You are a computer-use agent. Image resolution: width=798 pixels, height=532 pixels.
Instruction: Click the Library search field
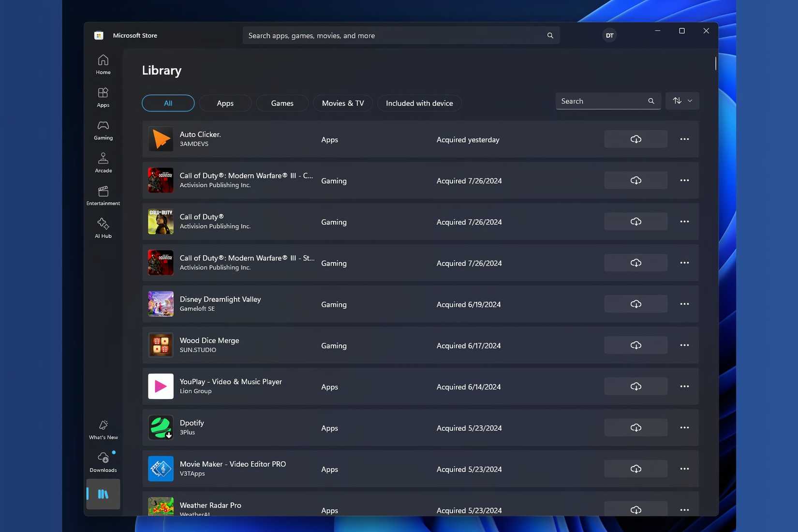point(602,101)
